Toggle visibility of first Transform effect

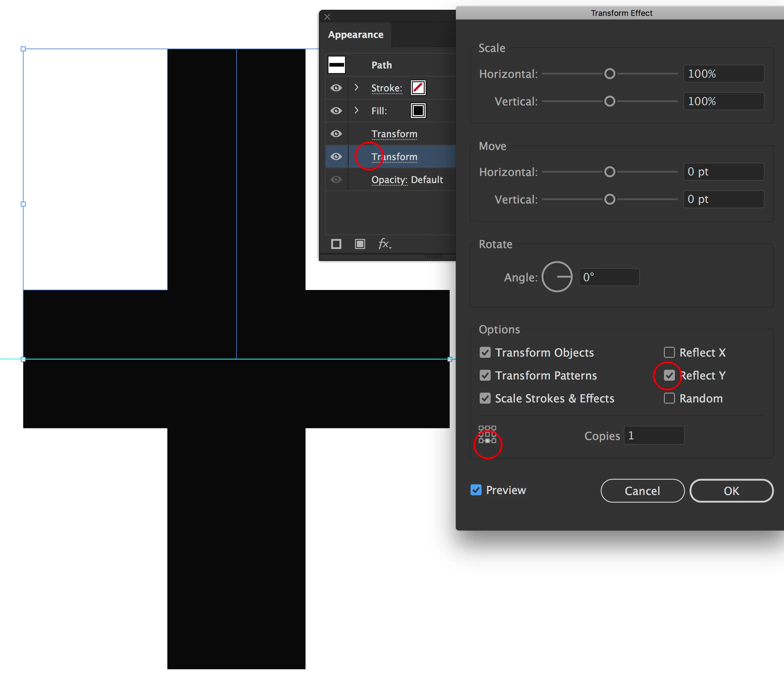coord(336,134)
